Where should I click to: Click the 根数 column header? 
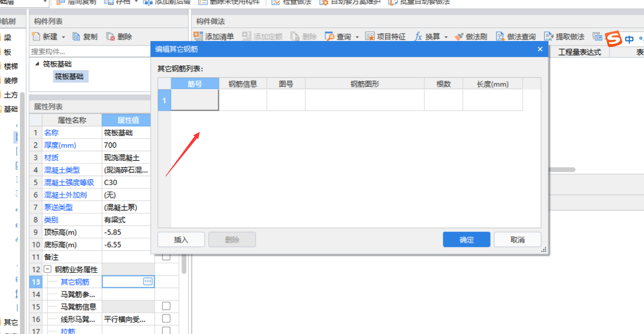coord(443,84)
